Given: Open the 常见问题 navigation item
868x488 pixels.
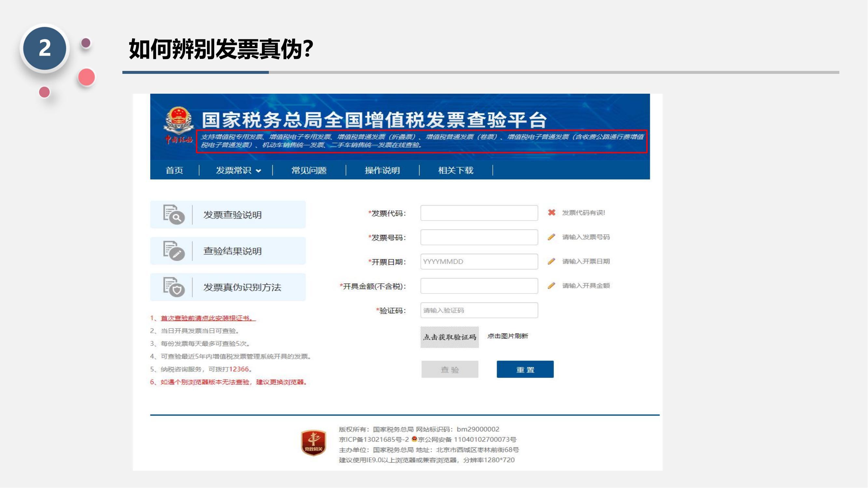Looking at the screenshot, I should [309, 170].
